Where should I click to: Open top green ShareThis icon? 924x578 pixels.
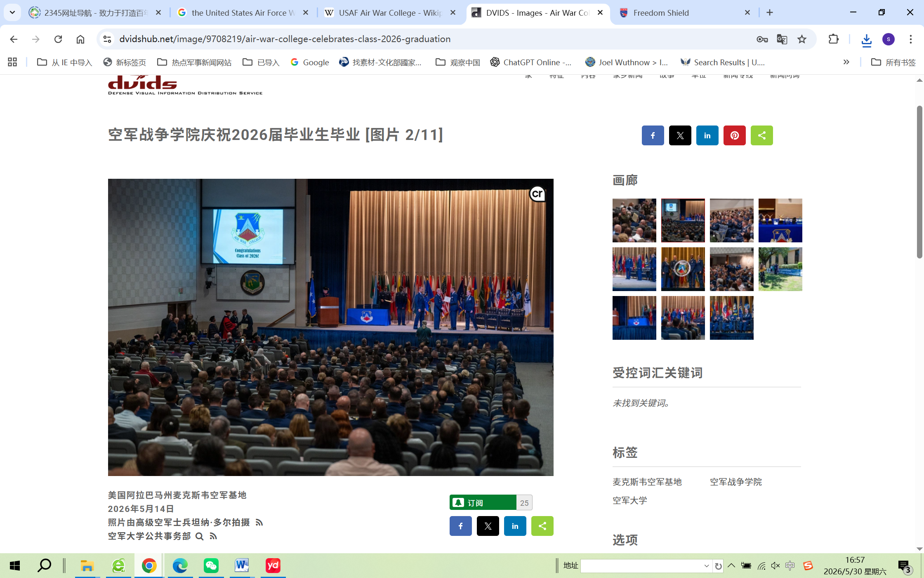[761, 135]
